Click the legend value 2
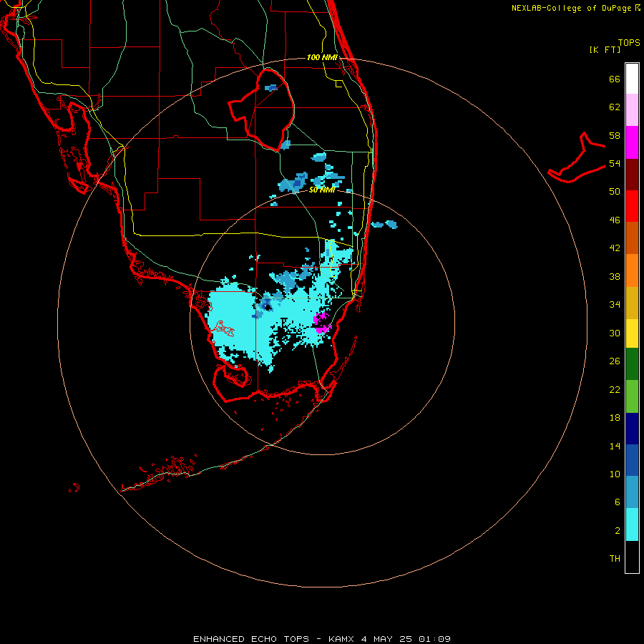The width and height of the screenshot is (644, 644). coord(618,531)
